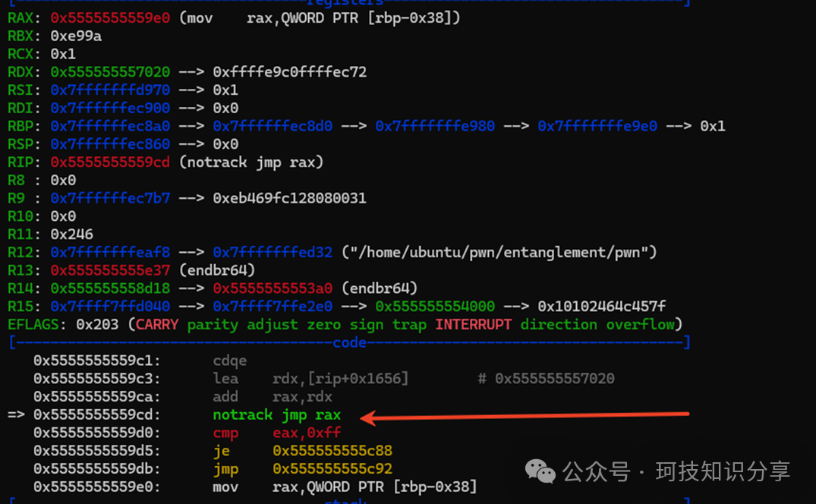Select the R14 pointer 0x555555558d18
Image resolution: width=816 pixels, height=504 pixels.
pos(110,288)
